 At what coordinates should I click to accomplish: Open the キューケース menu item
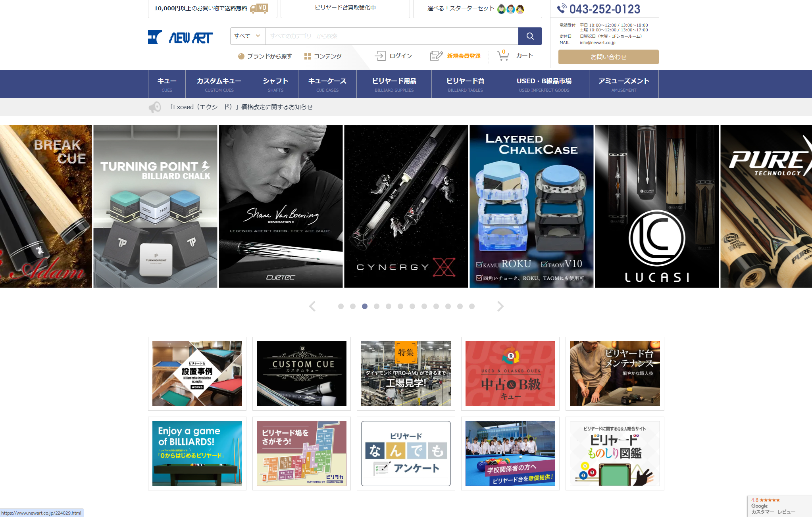pos(327,84)
